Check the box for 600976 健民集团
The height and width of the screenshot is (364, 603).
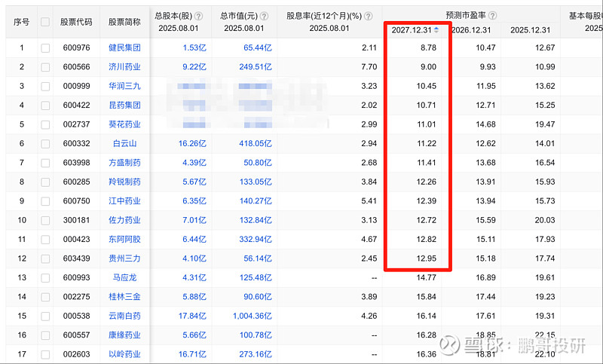pyautogui.click(x=45, y=48)
